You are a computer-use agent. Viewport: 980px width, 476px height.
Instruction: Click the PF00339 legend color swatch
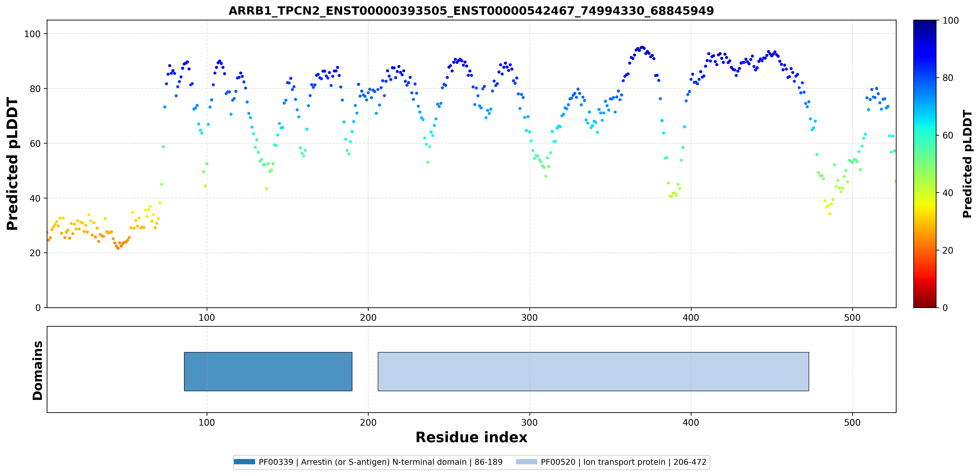click(x=244, y=462)
